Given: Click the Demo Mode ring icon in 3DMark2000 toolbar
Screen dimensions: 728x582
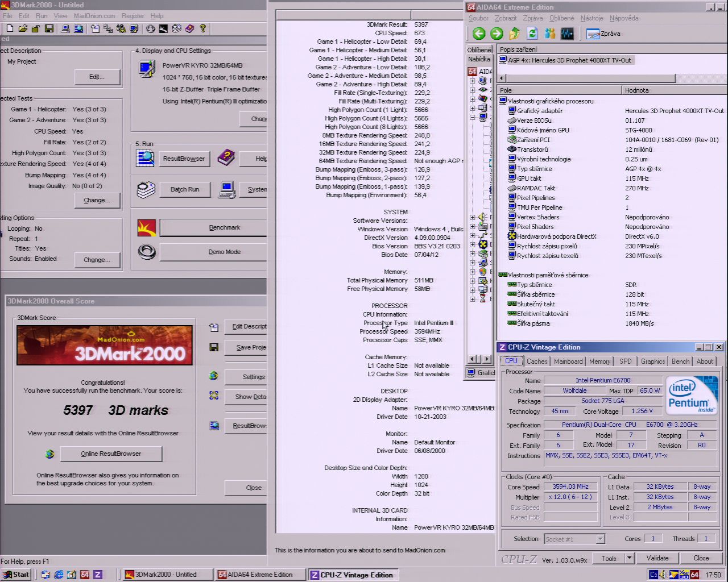Looking at the screenshot, I should click(151, 28).
